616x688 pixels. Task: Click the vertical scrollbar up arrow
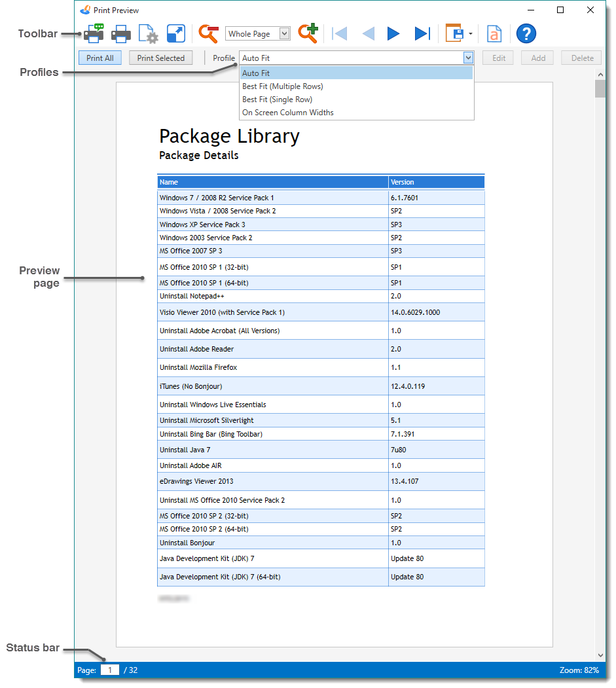click(x=600, y=75)
